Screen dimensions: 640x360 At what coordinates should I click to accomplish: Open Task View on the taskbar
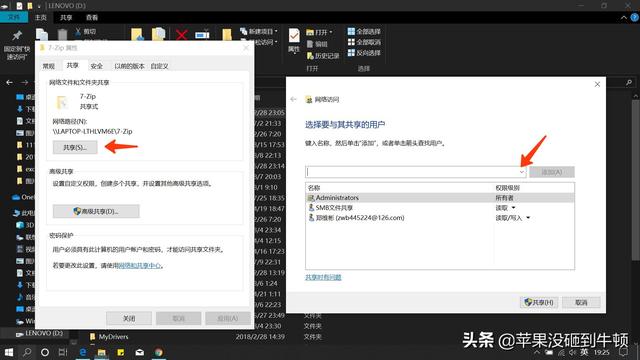click(x=63, y=352)
